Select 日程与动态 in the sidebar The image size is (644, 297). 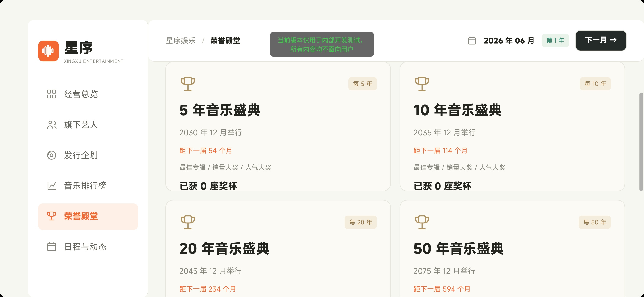point(88,246)
